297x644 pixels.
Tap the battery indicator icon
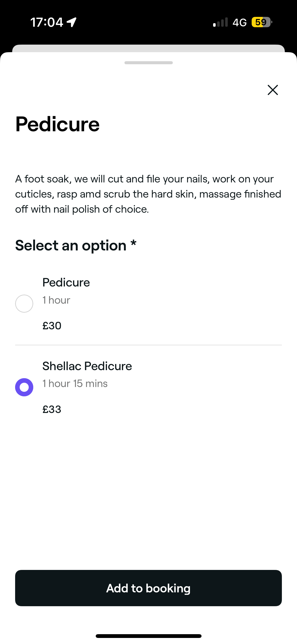pos(262,22)
